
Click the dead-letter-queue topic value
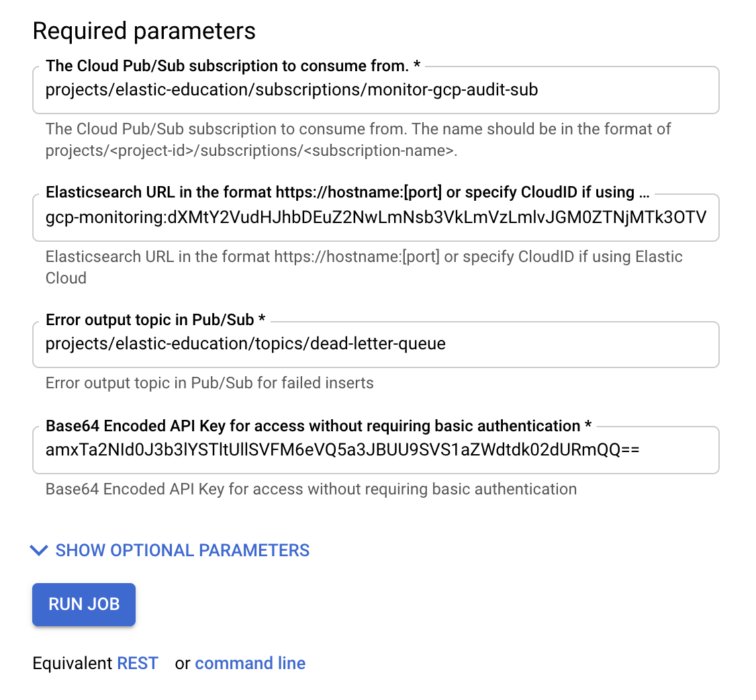coord(245,343)
